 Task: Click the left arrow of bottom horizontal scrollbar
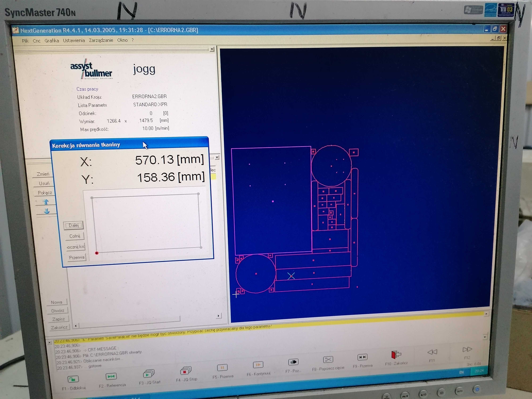pos(76,326)
